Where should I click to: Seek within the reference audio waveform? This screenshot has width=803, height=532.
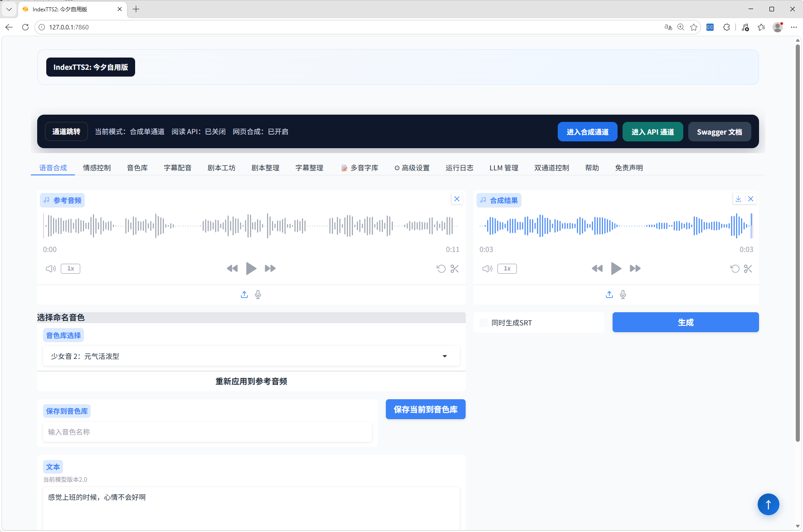(x=251, y=225)
